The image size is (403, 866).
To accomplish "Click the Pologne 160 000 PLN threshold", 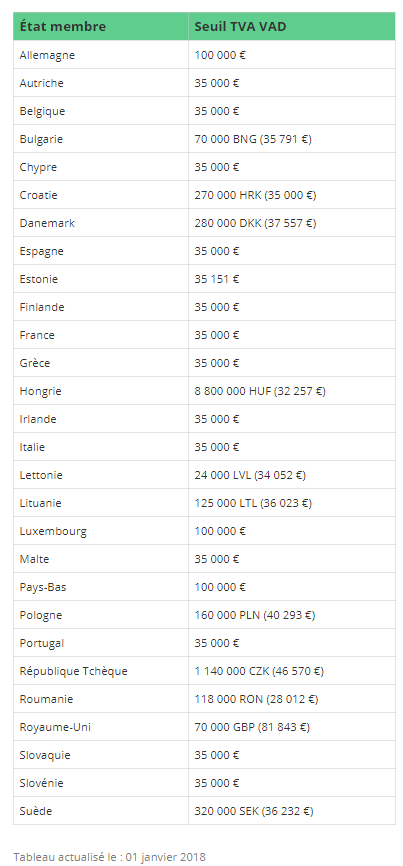I will tap(254, 615).
